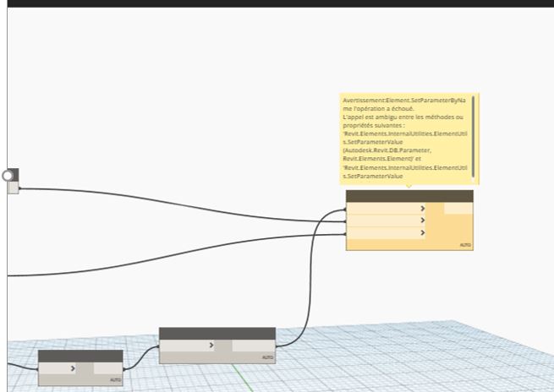Viewport: 554px width, 392px height.
Task: Click output port of the bottom middle node
Action: point(253,346)
